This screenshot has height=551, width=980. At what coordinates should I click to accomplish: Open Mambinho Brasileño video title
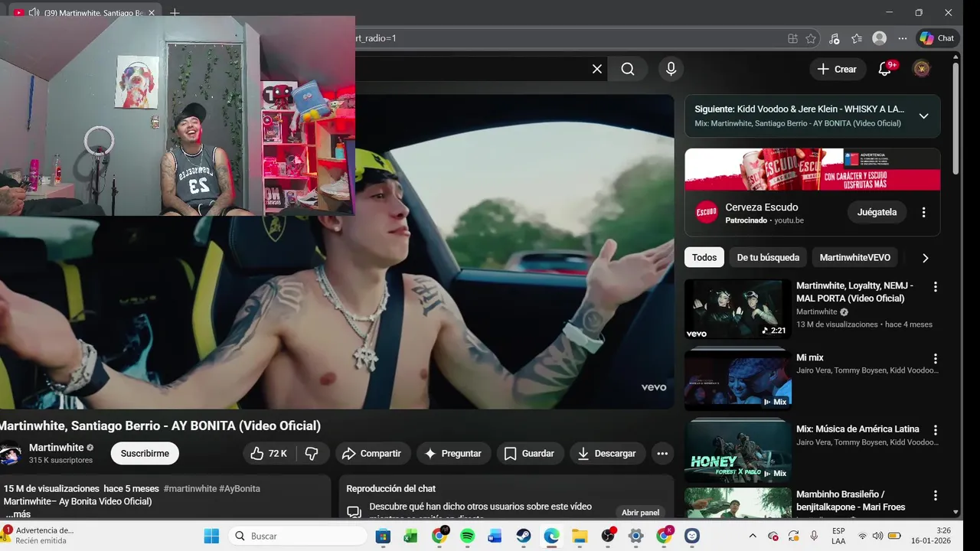851,500
